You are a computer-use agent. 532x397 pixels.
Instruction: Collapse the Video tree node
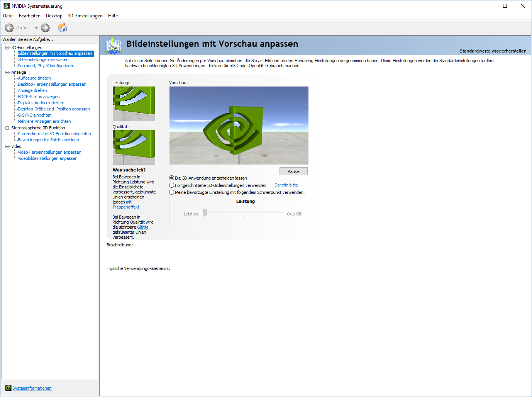tap(7, 146)
